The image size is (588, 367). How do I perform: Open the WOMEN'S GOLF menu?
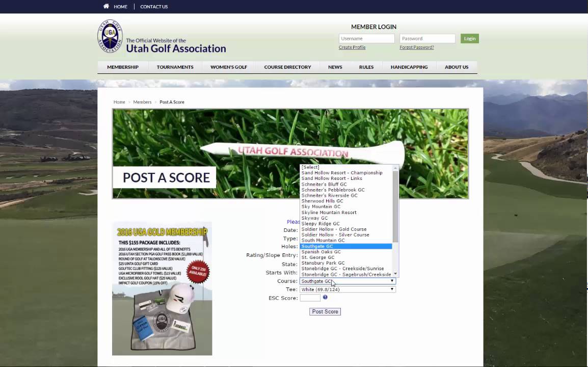coord(229,67)
